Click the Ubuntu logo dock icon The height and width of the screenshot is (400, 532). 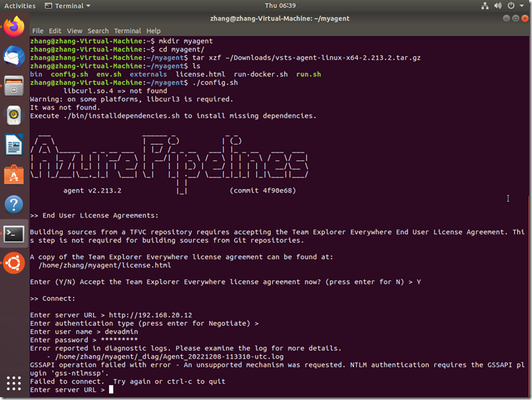coord(14,263)
